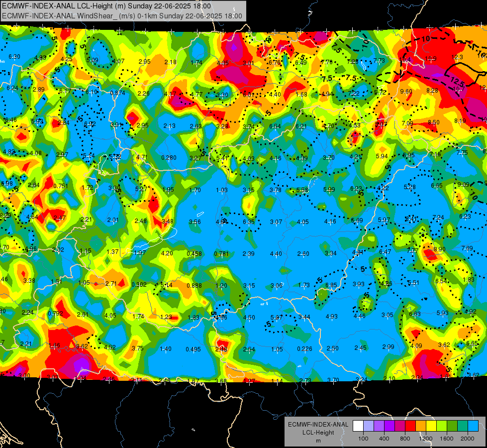
Task: Click the grid value 5.09
Action: click(92, 60)
